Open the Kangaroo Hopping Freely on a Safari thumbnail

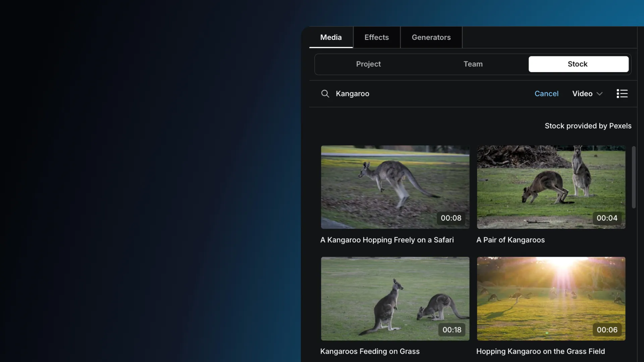pyautogui.click(x=395, y=187)
